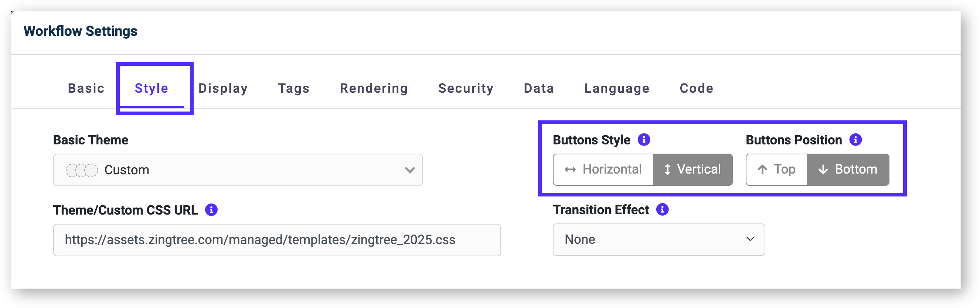Open the Data tab
Image resolution: width=980 pixels, height=308 pixels.
click(x=539, y=88)
